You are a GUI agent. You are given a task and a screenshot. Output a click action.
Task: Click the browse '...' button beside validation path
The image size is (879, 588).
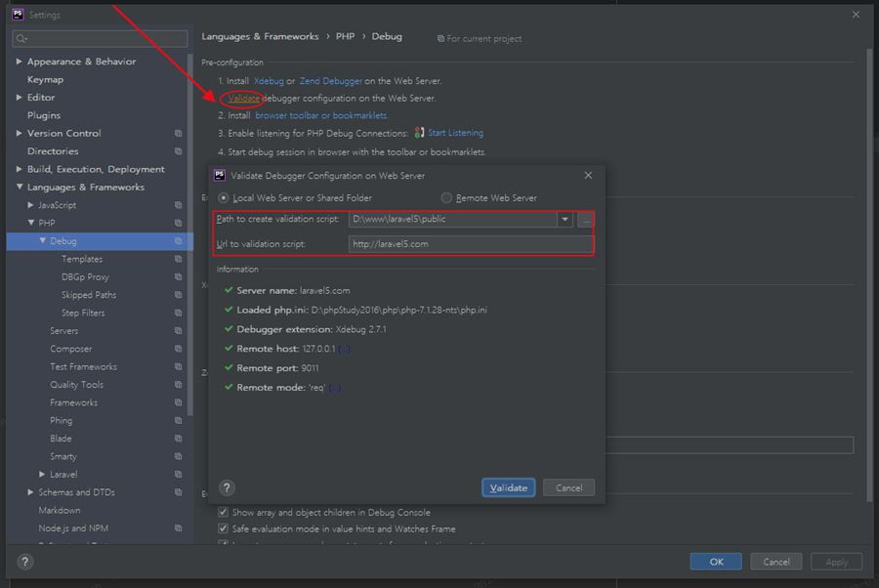585,220
